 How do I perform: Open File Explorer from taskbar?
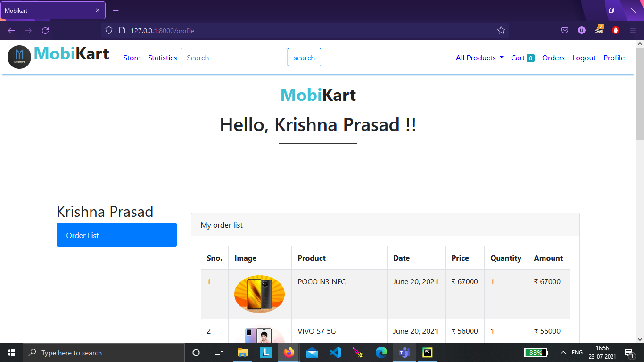243,353
